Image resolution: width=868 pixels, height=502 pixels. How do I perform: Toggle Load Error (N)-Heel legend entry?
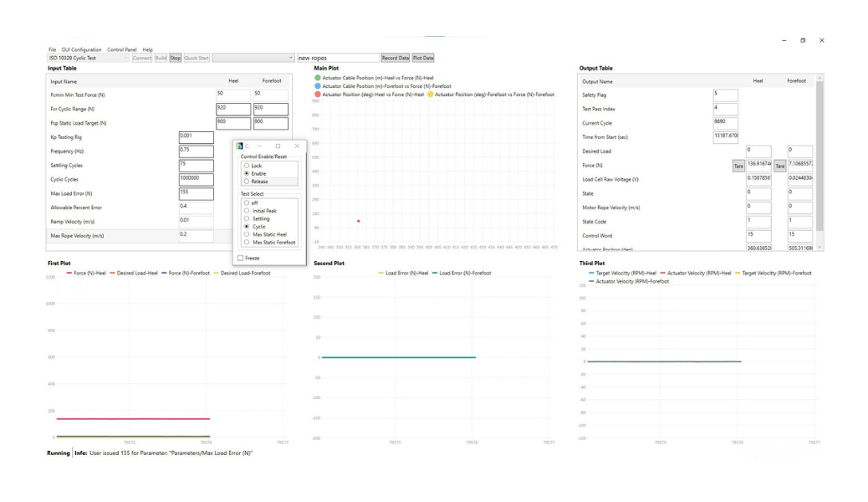(x=403, y=273)
